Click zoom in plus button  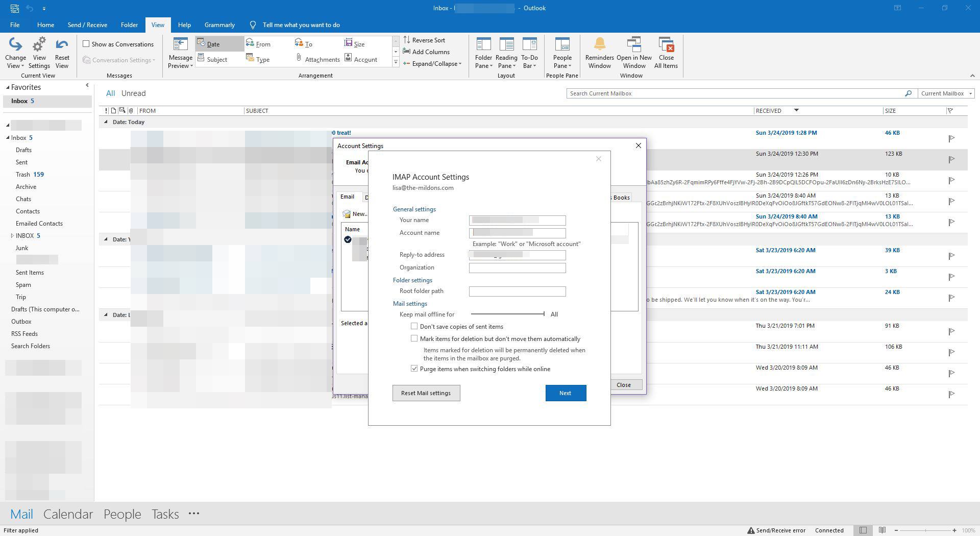[954, 530]
